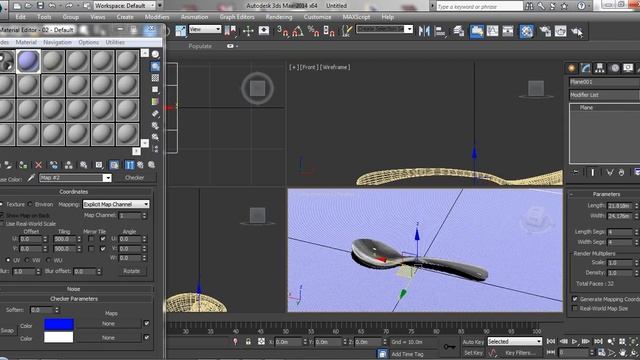The image size is (640, 360).
Task: Collapse the Coordinates rollout
Action: [74, 191]
